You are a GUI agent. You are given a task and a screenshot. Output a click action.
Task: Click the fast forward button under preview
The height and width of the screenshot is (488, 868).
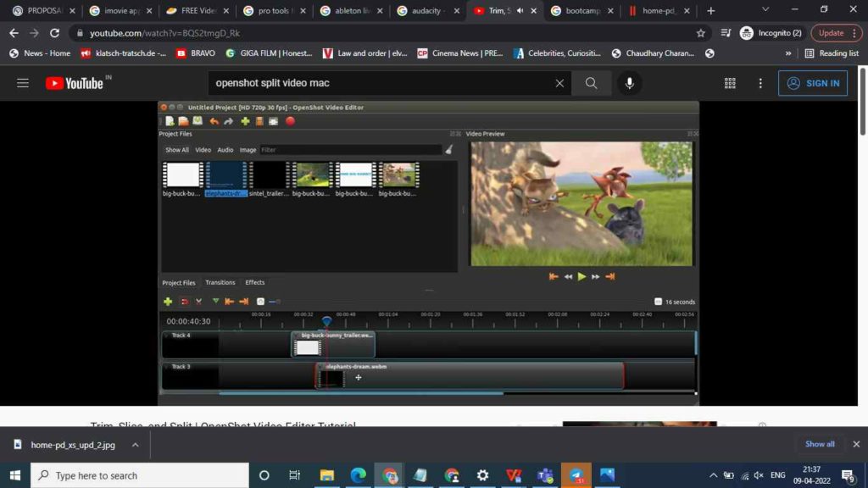(596, 277)
